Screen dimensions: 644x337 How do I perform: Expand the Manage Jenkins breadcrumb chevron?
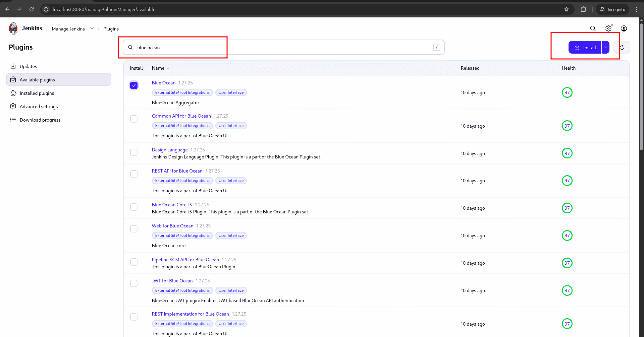pos(92,28)
